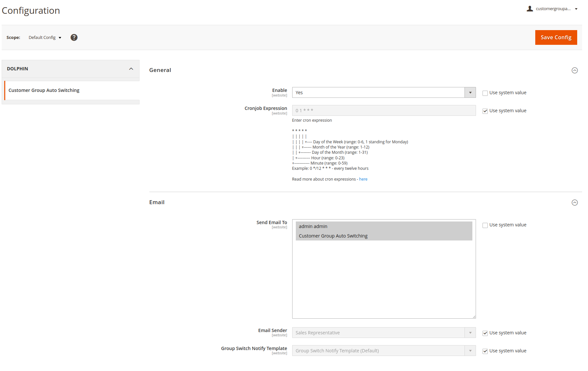Enable Use system value for Enable setting
This screenshot has width=588, height=371.
tap(485, 93)
